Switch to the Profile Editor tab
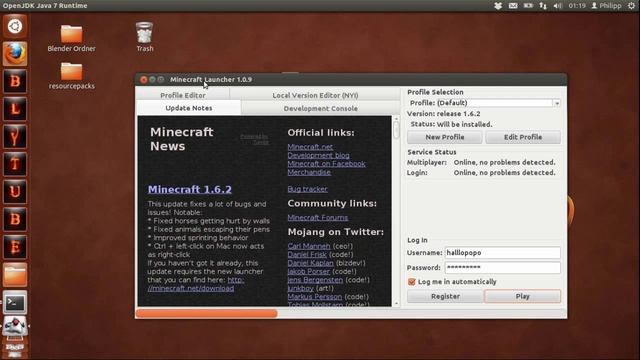The width and height of the screenshot is (640, 360). [x=182, y=95]
